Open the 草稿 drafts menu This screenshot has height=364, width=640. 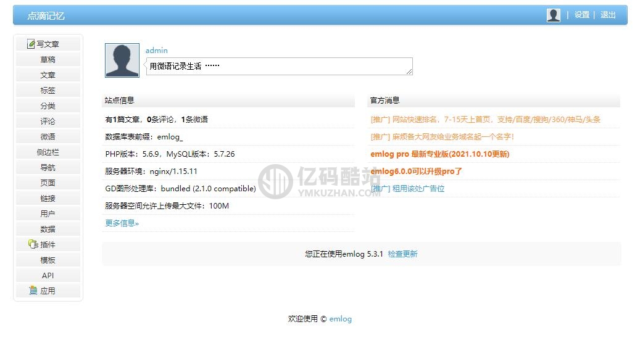coord(48,60)
